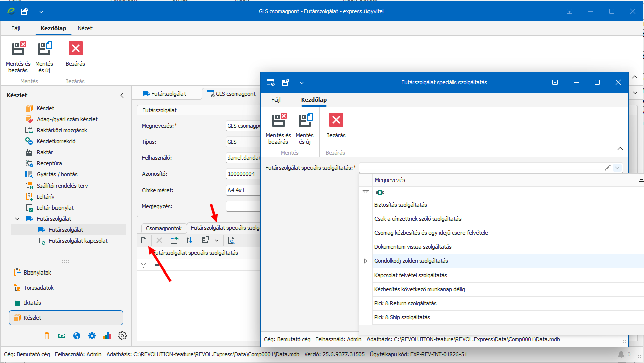Click the document search preview icon
This screenshot has height=363, width=644.
coord(231,241)
